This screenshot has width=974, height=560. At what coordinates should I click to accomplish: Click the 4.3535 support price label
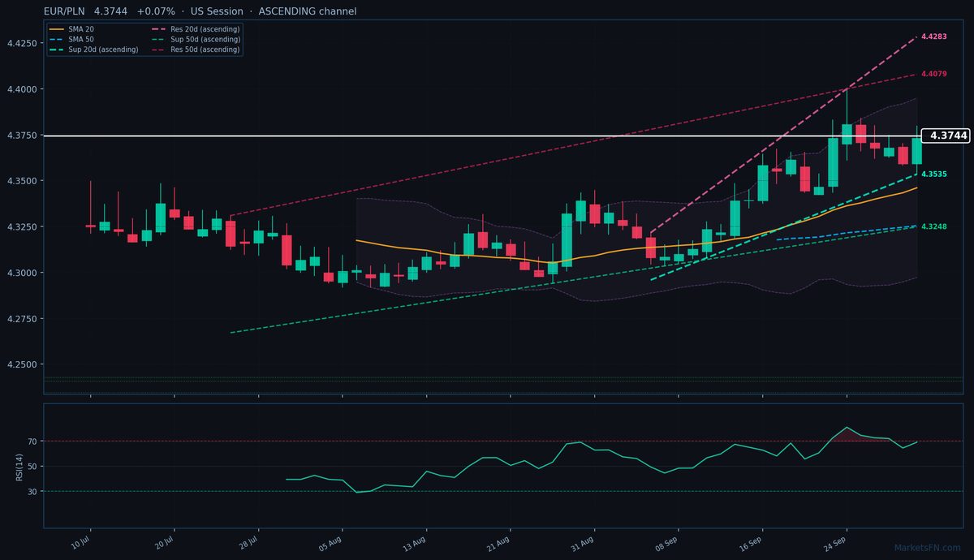934,174
